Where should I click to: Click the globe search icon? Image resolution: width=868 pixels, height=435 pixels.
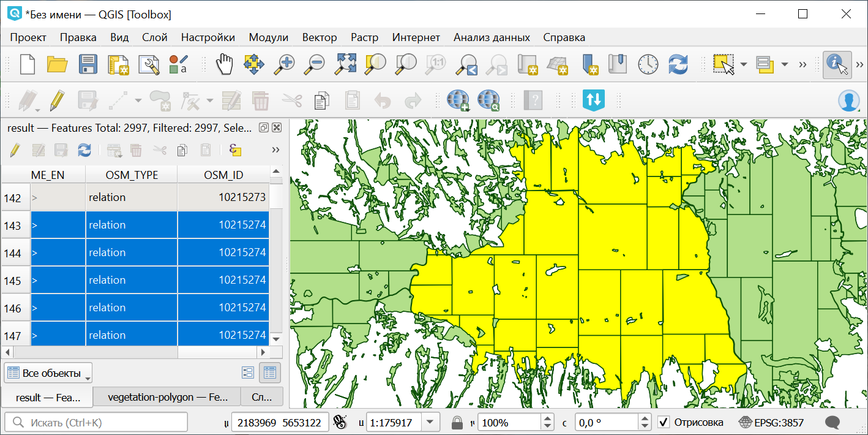(488, 100)
